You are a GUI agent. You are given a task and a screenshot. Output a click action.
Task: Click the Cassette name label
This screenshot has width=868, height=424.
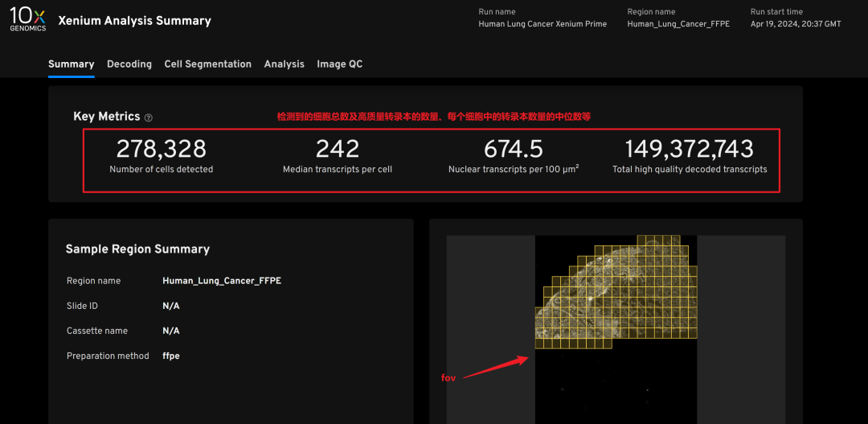tap(97, 331)
